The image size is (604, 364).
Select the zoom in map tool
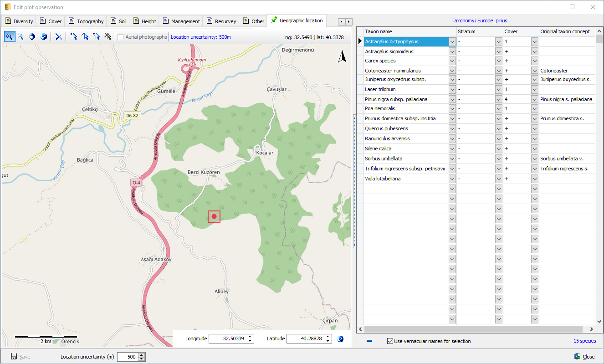[x=9, y=37]
